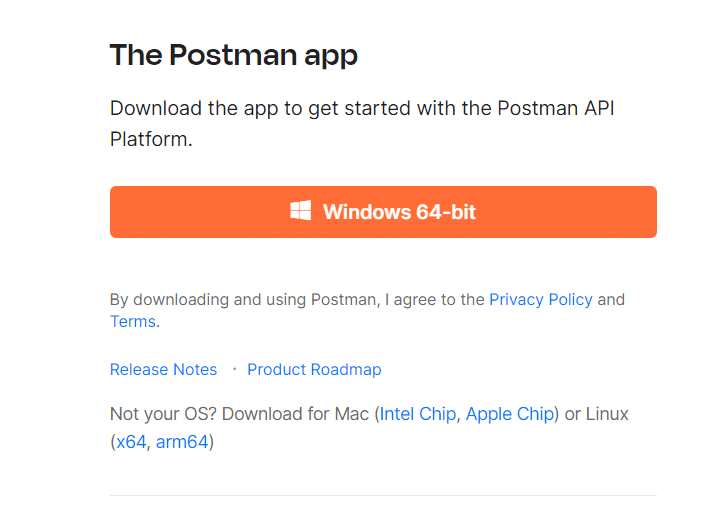Get the Linux arm64 build
Viewport: 707px width, 525px height.
(x=181, y=441)
